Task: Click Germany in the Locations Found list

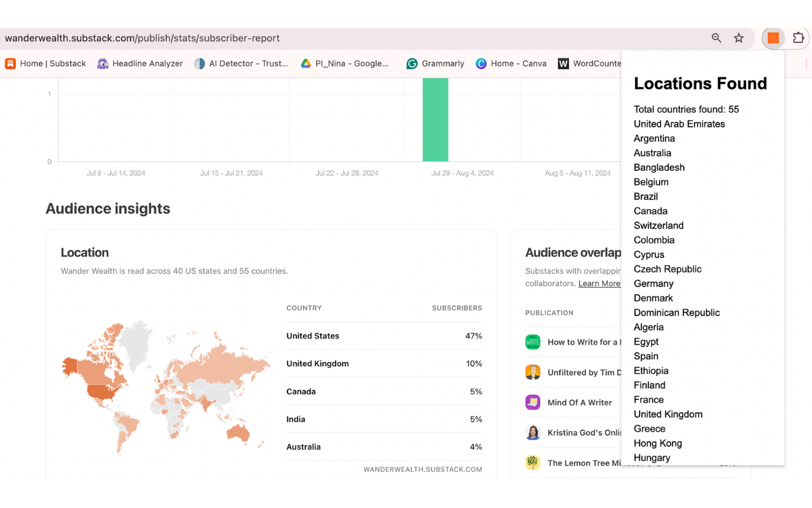Action: pyautogui.click(x=653, y=284)
